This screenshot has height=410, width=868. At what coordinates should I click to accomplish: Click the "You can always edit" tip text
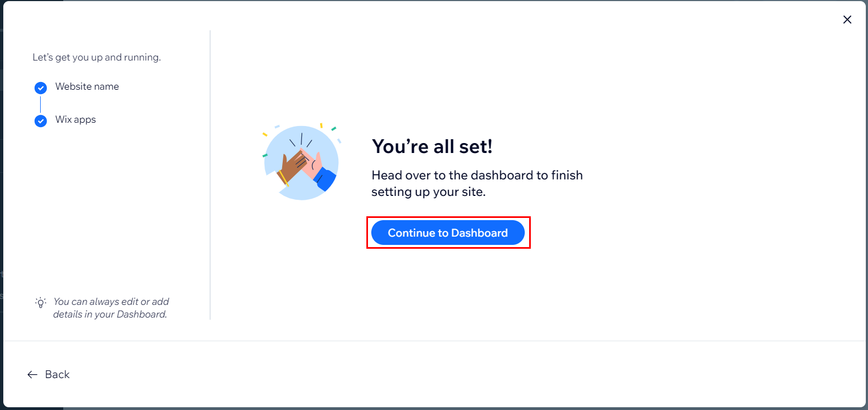[x=111, y=308]
